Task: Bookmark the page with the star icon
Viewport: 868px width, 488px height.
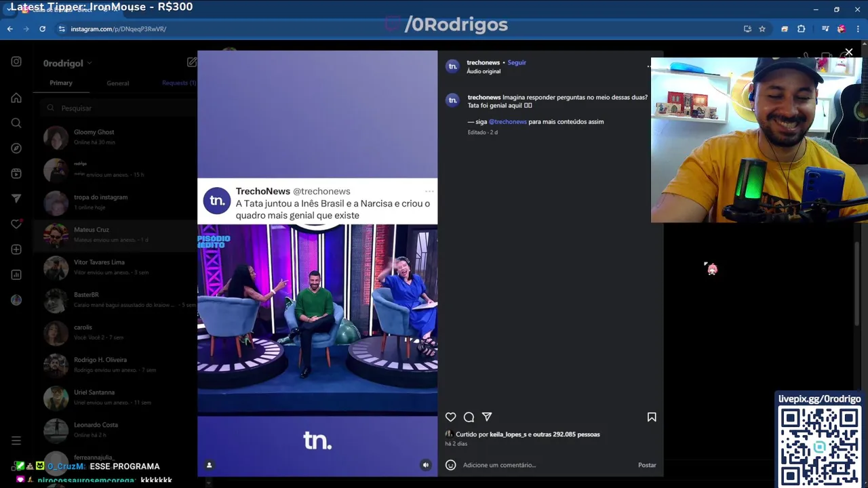Action: [762, 29]
